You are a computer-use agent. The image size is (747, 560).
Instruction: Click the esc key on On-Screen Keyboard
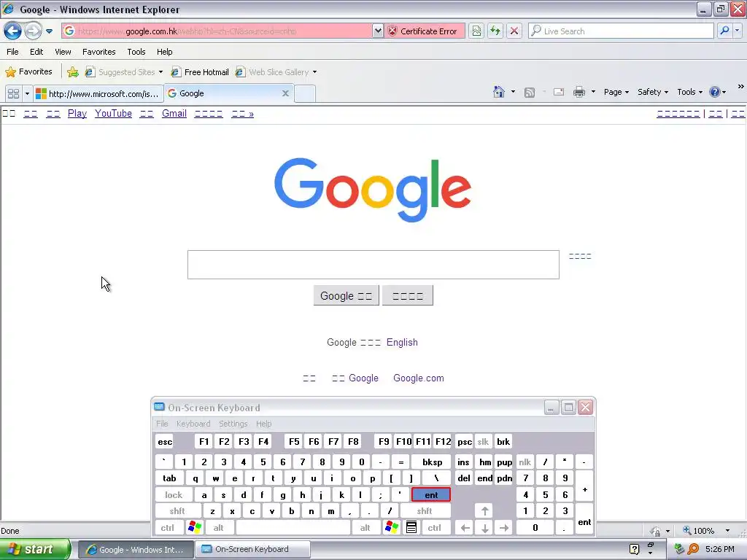tap(165, 442)
